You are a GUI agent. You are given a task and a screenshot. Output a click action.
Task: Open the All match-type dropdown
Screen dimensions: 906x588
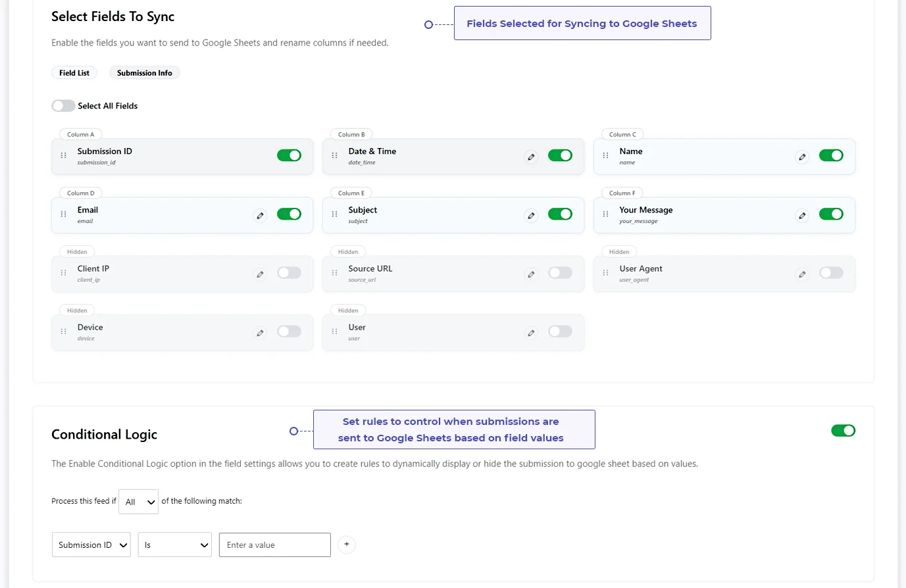139,501
